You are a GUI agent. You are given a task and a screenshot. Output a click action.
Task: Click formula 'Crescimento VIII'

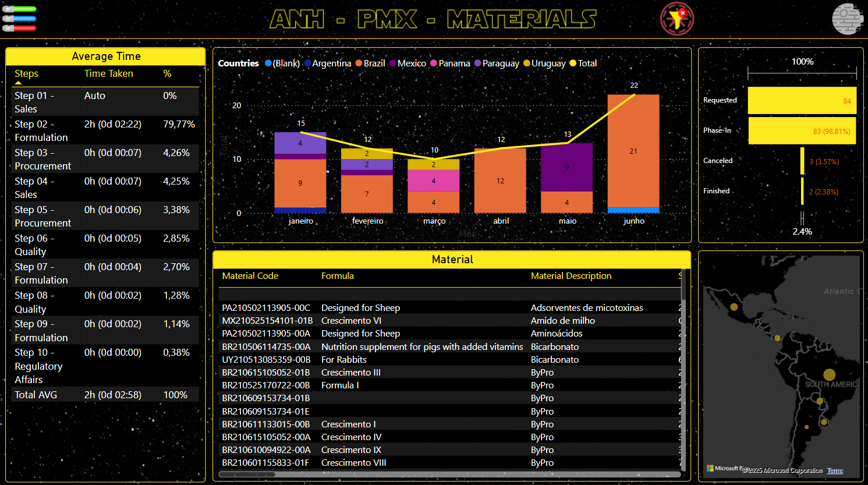(353, 462)
